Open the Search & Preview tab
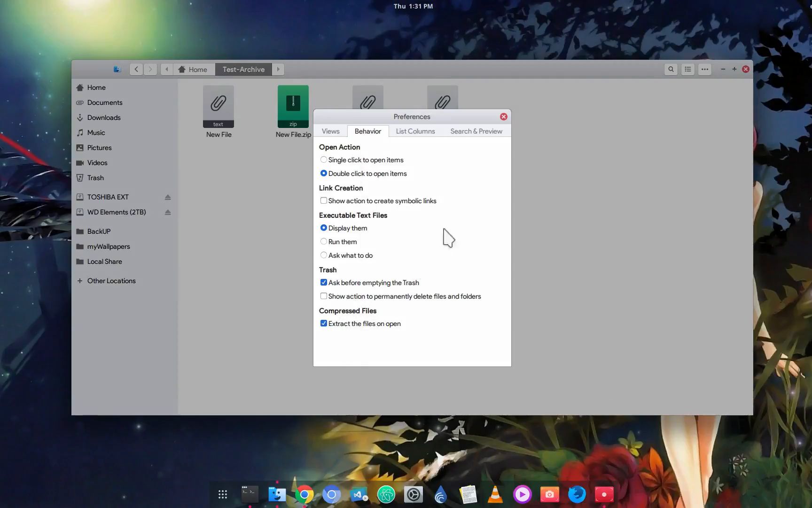 476,131
